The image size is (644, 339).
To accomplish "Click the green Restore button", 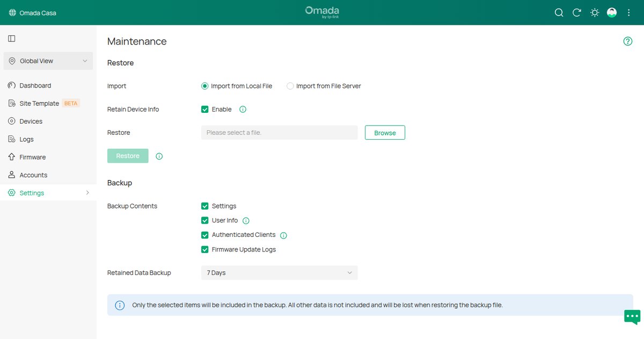I will pos(128,156).
